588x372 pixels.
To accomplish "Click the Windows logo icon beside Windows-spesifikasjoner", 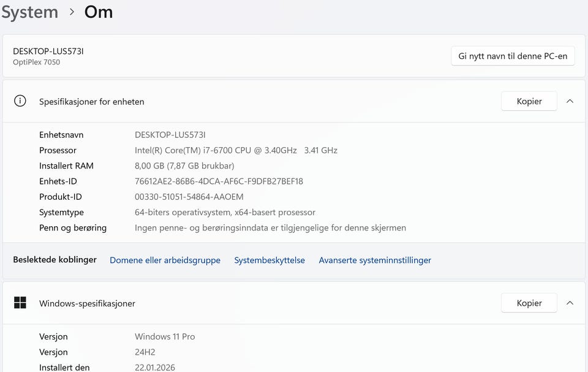I will 20,303.
